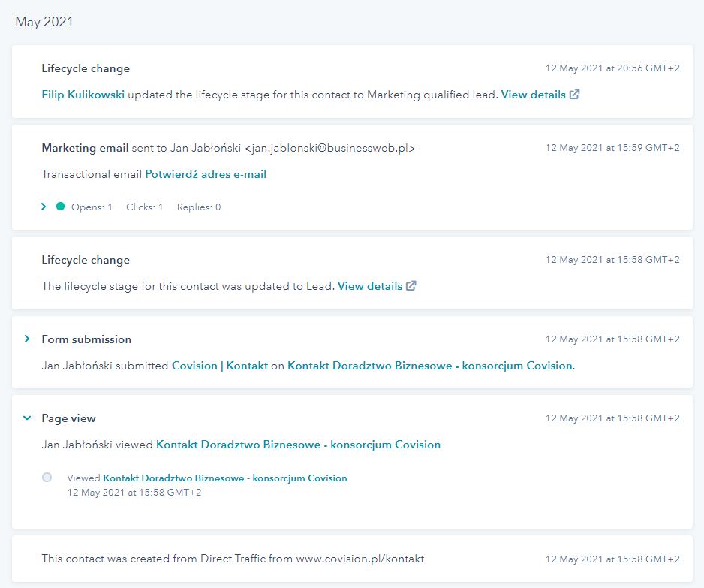Click external link icon after Lead details
This screenshot has width=704, height=588.
pyautogui.click(x=411, y=285)
